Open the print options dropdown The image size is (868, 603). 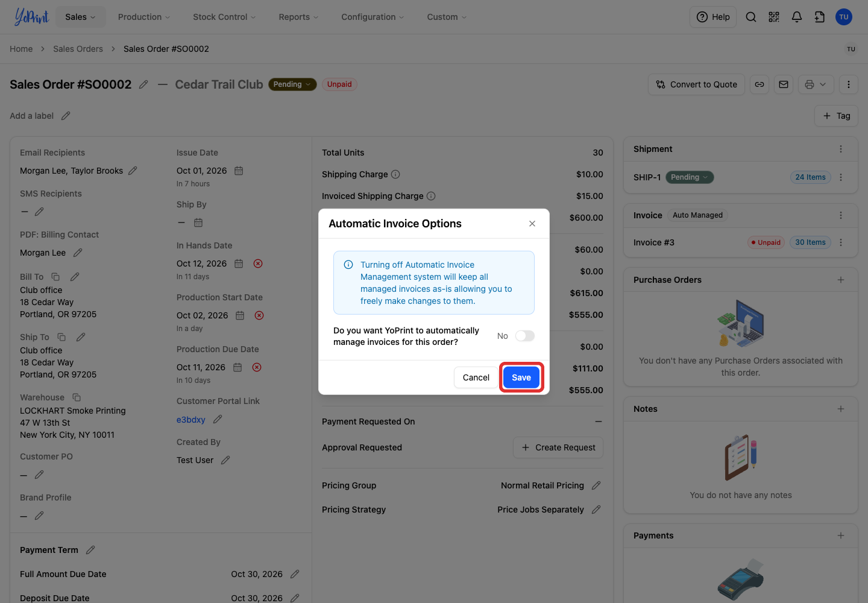pos(816,84)
